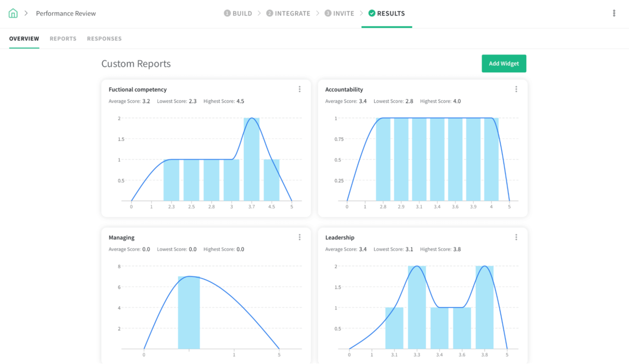Screen dimensions: 629x364
Task: Switch to the Reports tab
Action: (x=63, y=39)
